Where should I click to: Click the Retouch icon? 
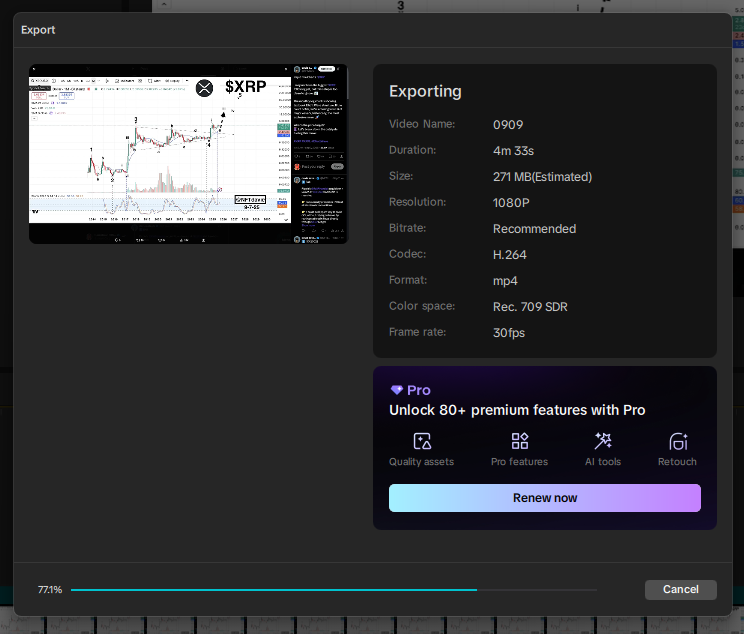click(678, 441)
